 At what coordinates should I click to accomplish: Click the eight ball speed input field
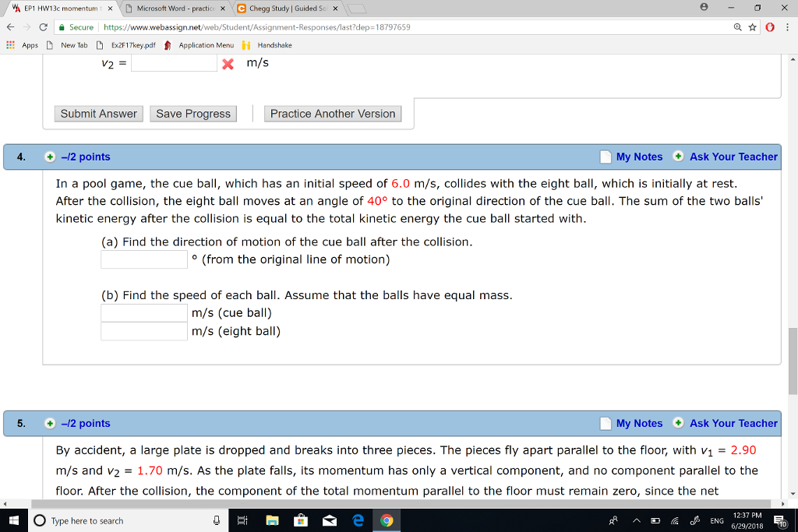coord(144,331)
